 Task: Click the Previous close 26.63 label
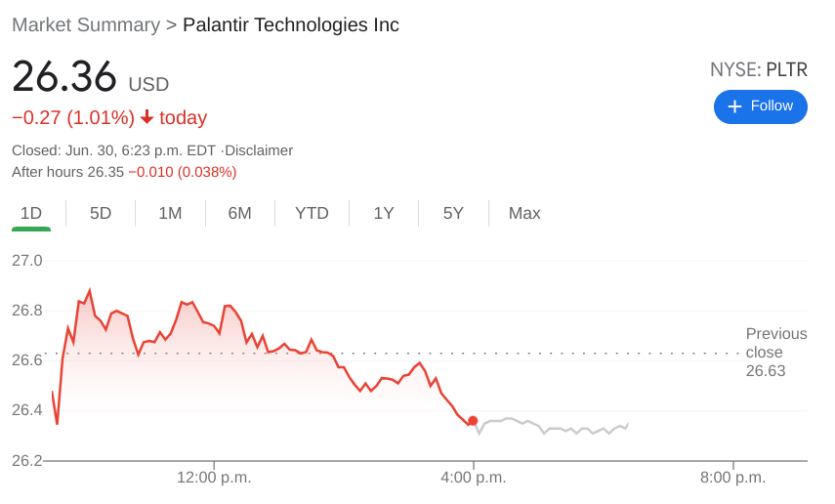[775, 352]
